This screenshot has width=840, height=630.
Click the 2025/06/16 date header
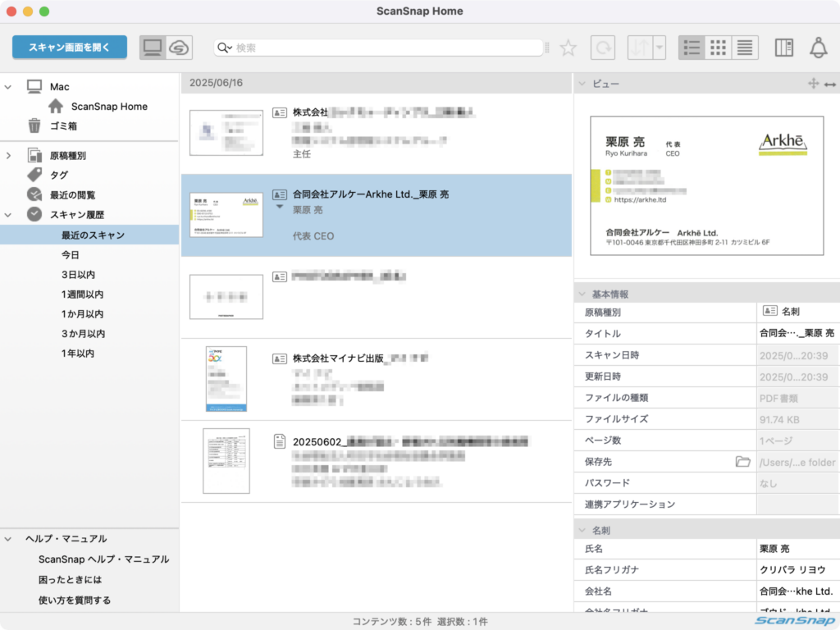coord(216,83)
